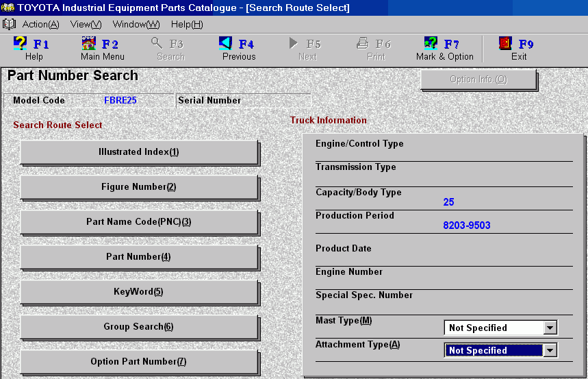Click the Product Date label
Screen dimensions: 588x379
[344, 249]
